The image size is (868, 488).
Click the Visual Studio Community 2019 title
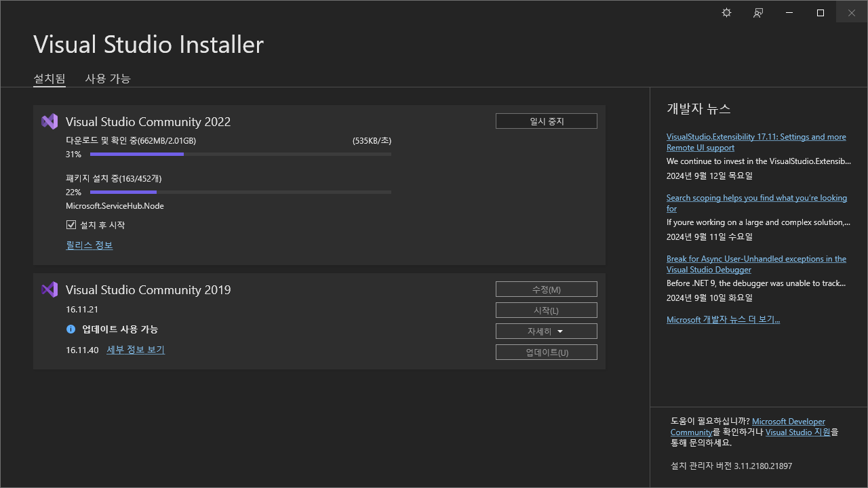point(148,290)
